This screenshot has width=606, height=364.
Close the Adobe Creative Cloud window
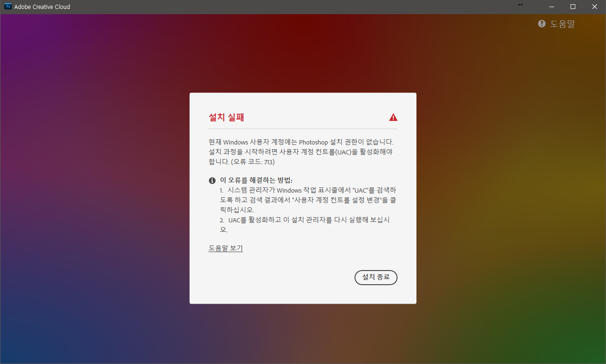[x=595, y=7]
